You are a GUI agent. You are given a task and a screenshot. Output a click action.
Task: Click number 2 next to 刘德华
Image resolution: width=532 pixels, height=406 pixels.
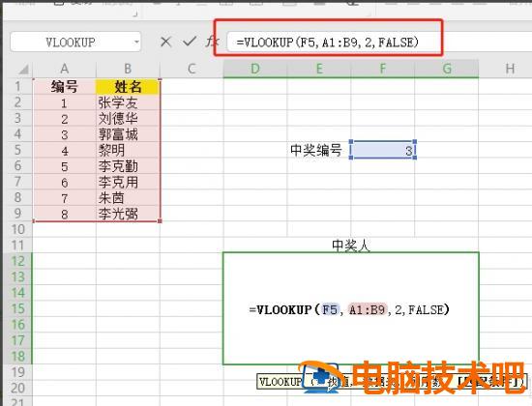tap(65, 118)
